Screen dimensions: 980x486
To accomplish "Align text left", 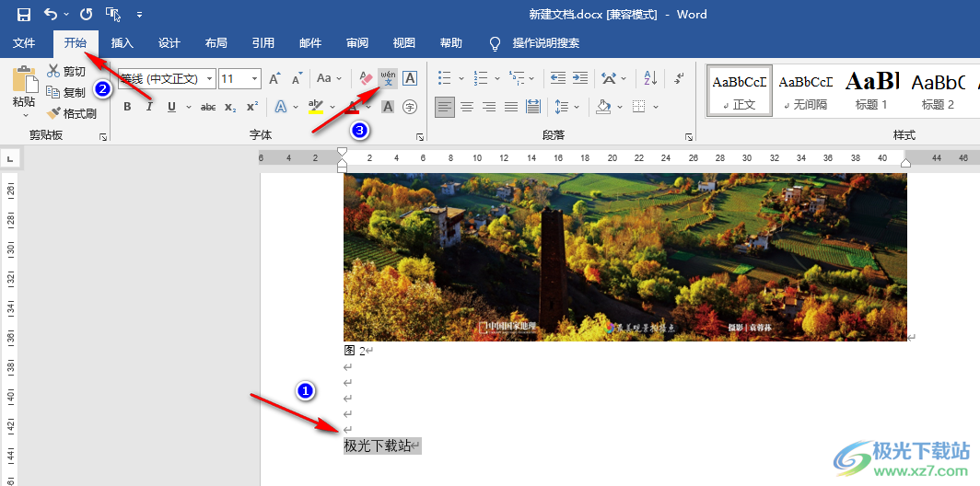I will [x=445, y=107].
